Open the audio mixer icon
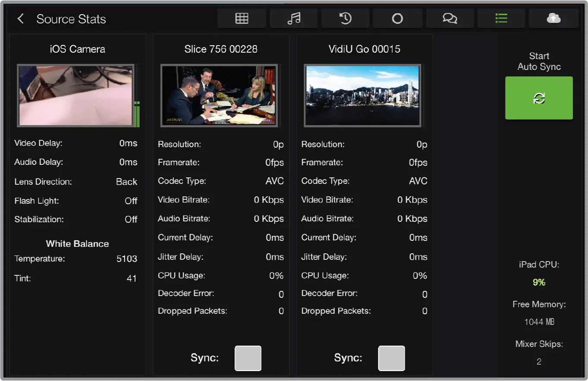This screenshot has height=381, width=588. pyautogui.click(x=294, y=18)
